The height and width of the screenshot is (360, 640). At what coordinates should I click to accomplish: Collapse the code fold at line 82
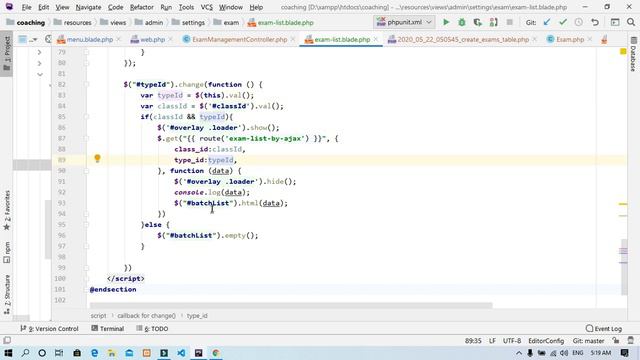coord(86,84)
